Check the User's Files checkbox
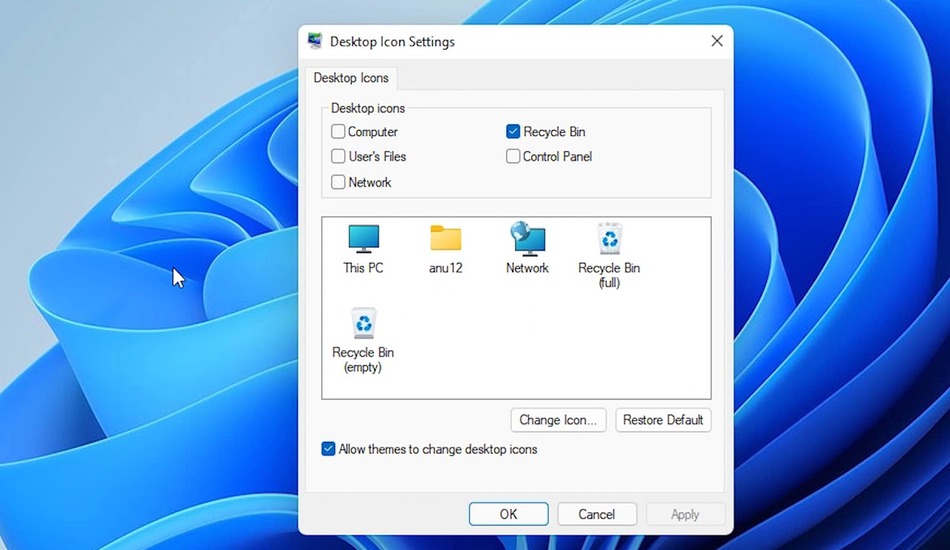Viewport: 950px width, 550px height. tap(339, 157)
